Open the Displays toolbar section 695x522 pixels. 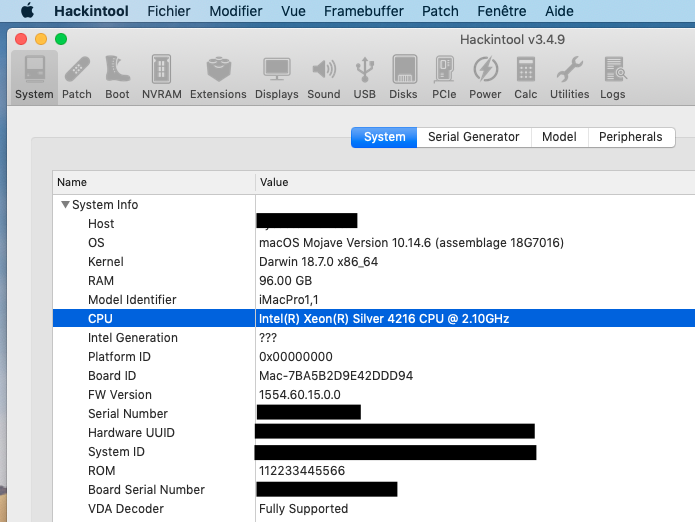click(x=277, y=78)
